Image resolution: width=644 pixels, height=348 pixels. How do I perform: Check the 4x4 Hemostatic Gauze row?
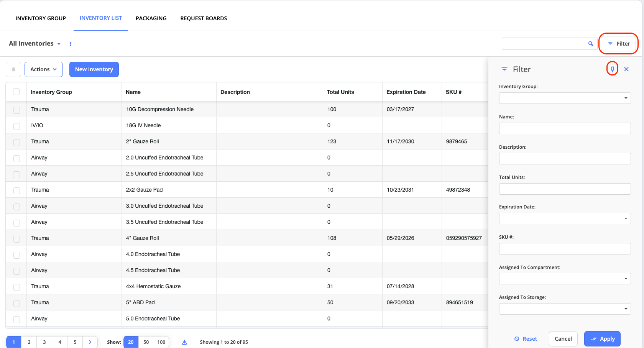[x=16, y=287]
